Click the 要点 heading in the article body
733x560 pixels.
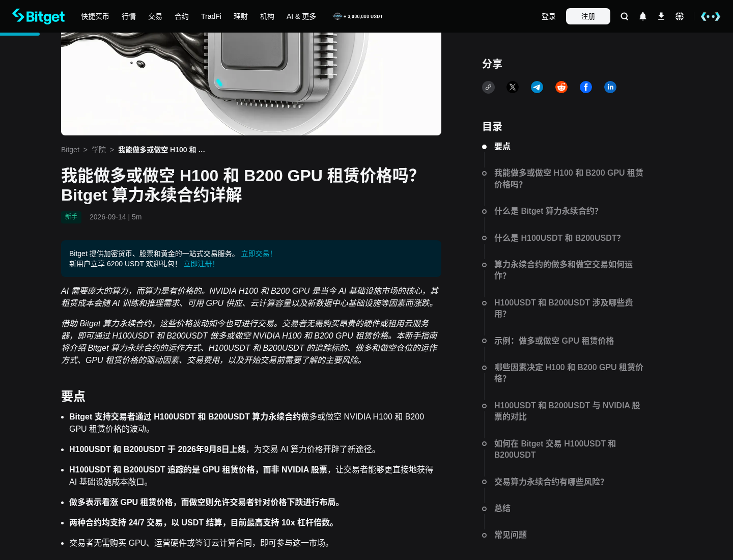point(73,396)
